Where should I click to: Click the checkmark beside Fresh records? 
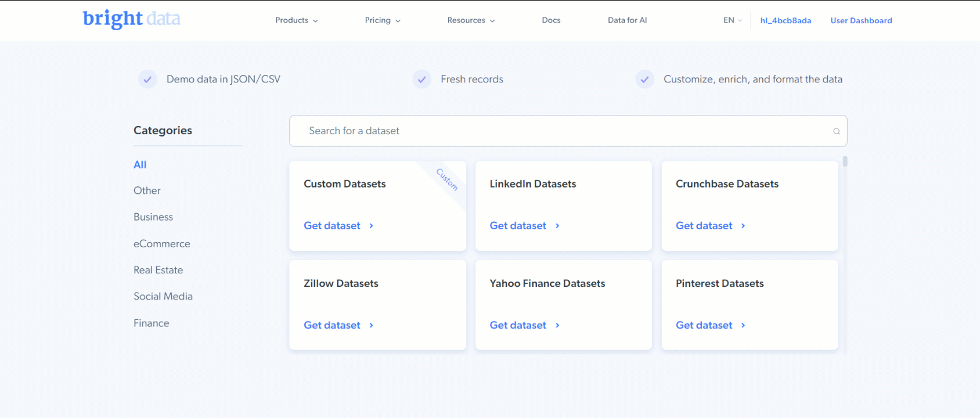[421, 79]
